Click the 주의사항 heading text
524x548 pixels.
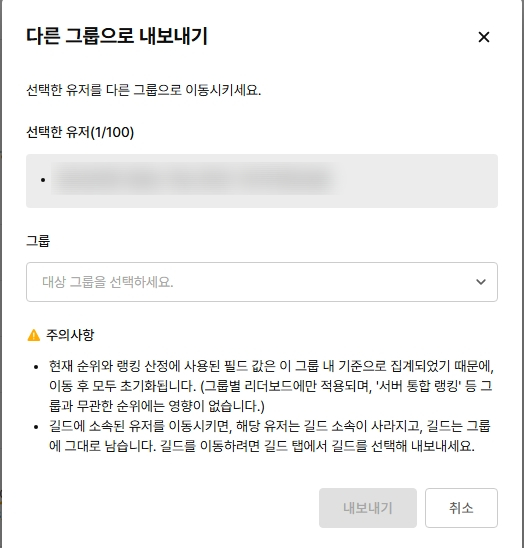[x=70, y=335]
